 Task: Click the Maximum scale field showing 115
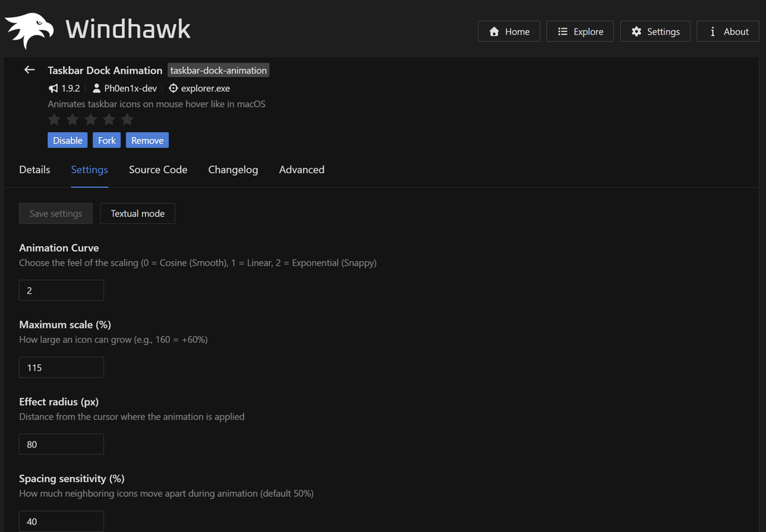pos(61,367)
